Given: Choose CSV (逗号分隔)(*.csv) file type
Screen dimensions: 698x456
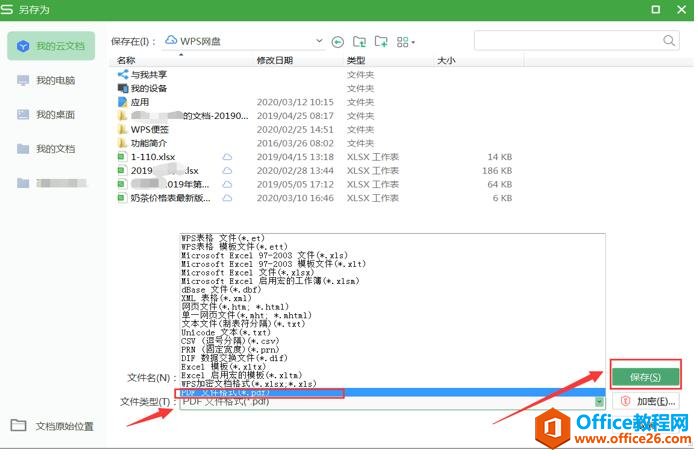Looking at the screenshot, I should [230, 341].
